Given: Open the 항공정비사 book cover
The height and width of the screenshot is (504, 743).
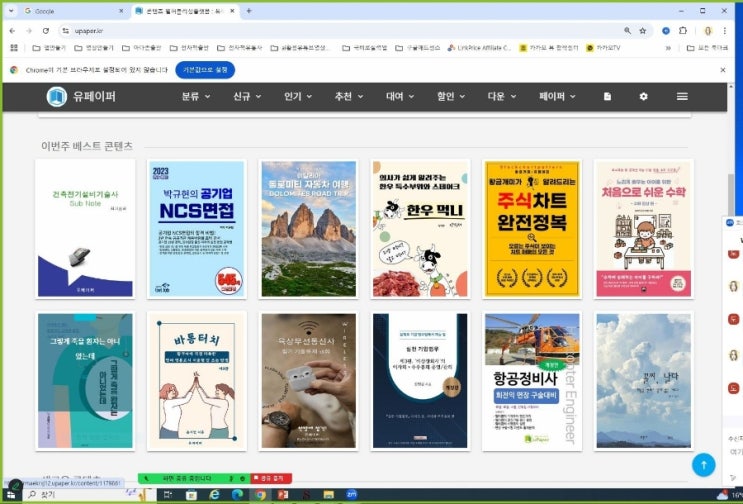Looking at the screenshot, I should point(532,381).
